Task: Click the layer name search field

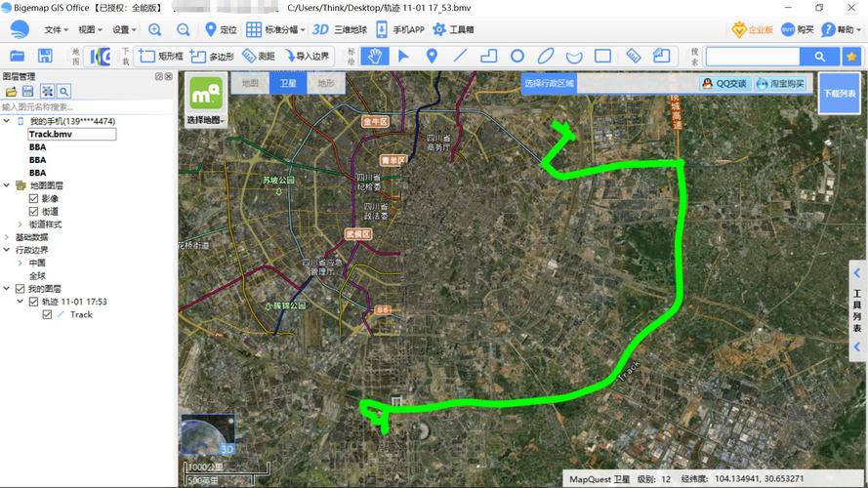Action: [83, 106]
